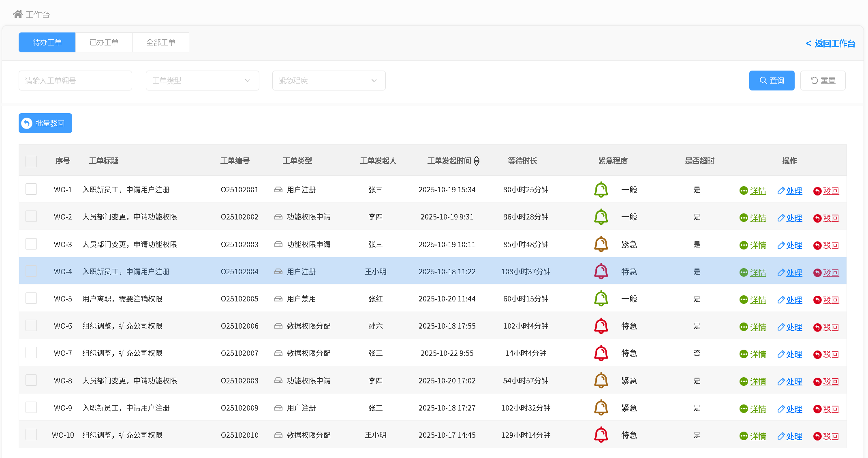The width and height of the screenshot is (868, 458).
Task: Click the 处理 pencil icon for WO-3
Action: pyautogui.click(x=781, y=245)
